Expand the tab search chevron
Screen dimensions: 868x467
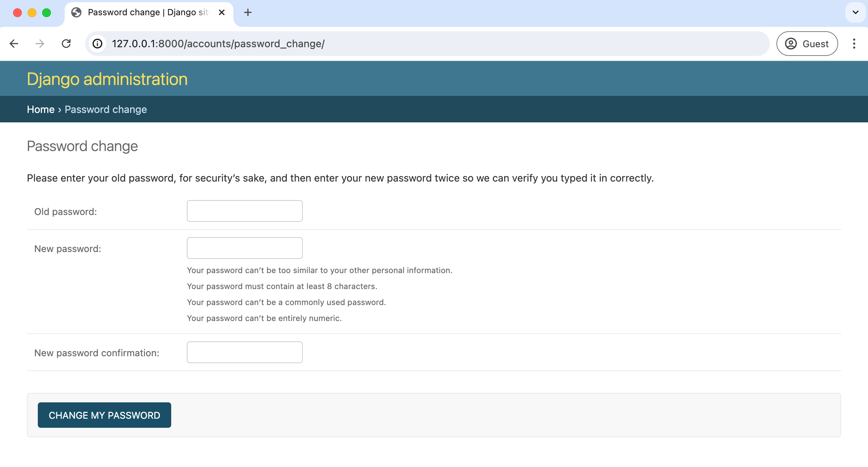(856, 12)
